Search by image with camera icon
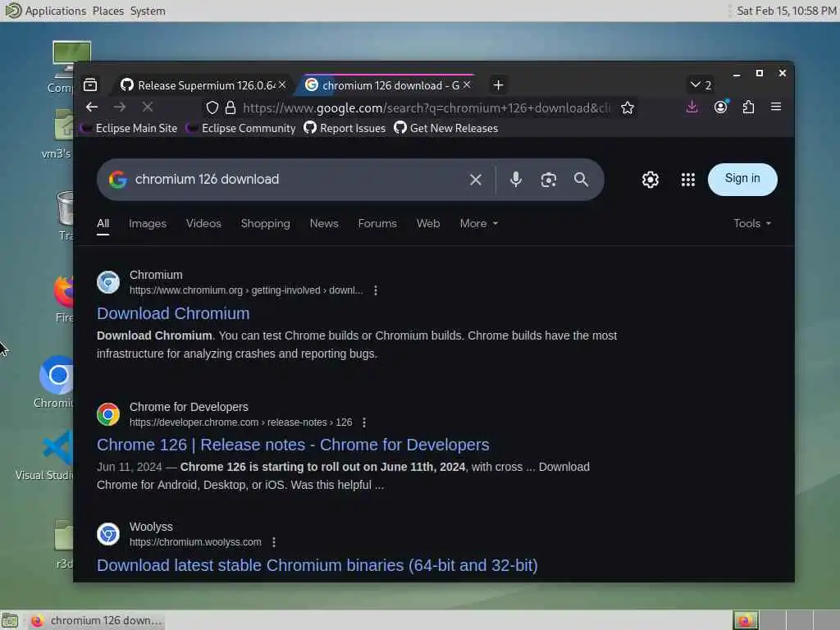The height and width of the screenshot is (630, 840). pyautogui.click(x=548, y=180)
